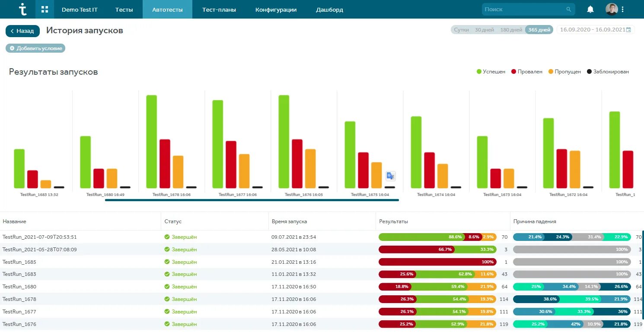Click the Test IT logo icon
Viewport: 644px width, 332px height.
[x=23, y=9]
